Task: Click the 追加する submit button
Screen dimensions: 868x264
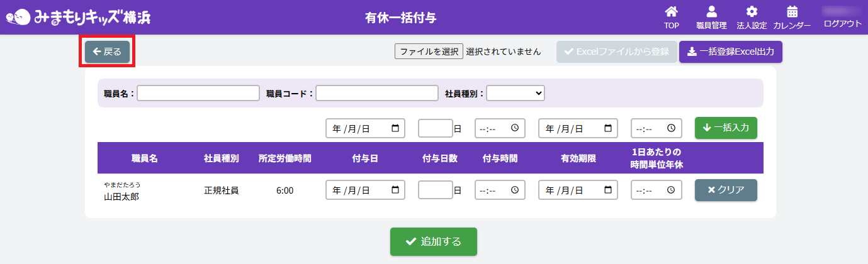Action: [433, 241]
